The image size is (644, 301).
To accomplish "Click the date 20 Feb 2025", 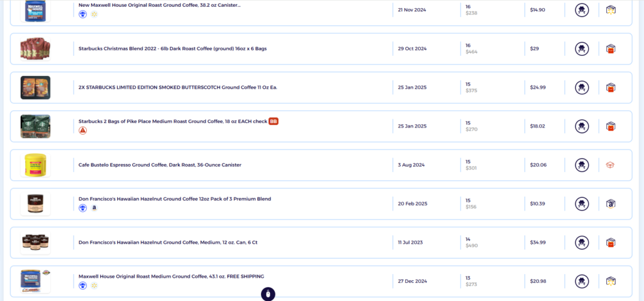I will (413, 204).
